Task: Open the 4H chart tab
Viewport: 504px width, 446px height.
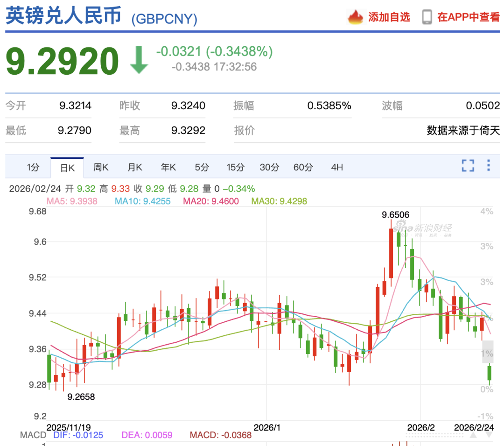Action: 337,168
